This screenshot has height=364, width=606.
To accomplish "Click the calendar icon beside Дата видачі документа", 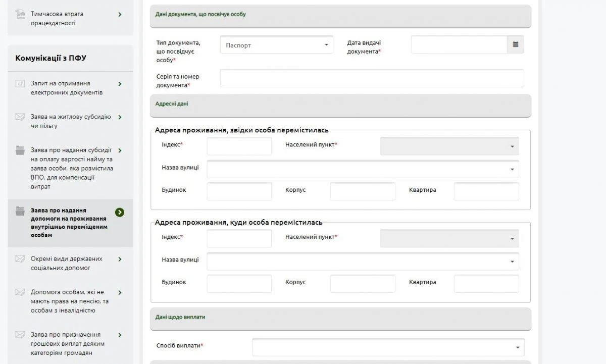I will pyautogui.click(x=515, y=44).
